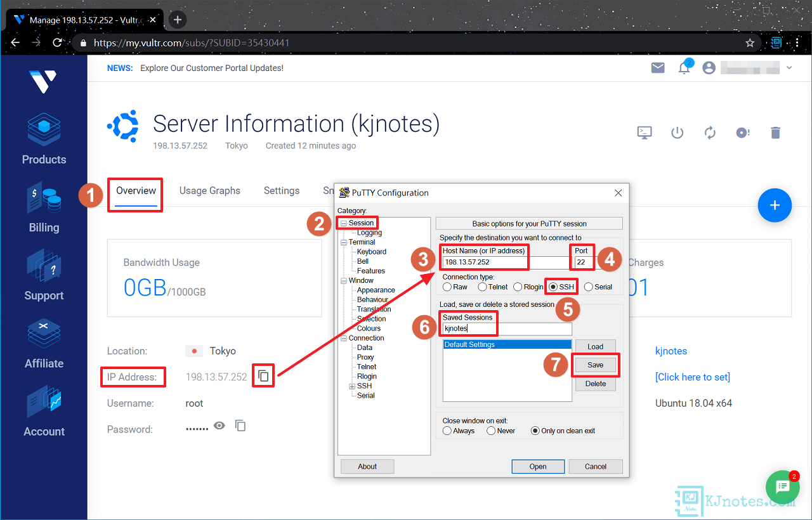Open the Billing sidebar icon

(44, 197)
